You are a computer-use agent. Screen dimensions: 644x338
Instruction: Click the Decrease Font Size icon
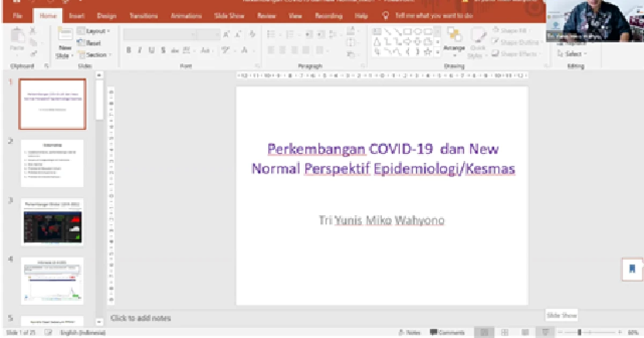click(x=237, y=34)
